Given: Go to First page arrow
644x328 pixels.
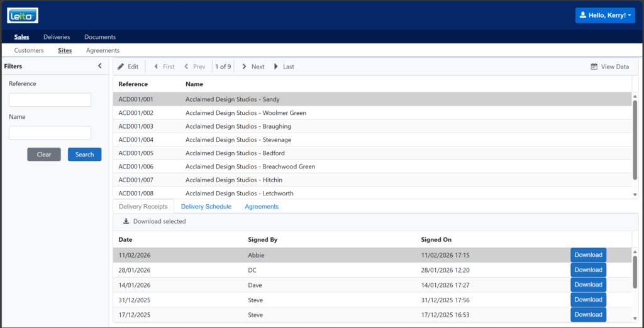Looking at the screenshot, I should [156, 67].
